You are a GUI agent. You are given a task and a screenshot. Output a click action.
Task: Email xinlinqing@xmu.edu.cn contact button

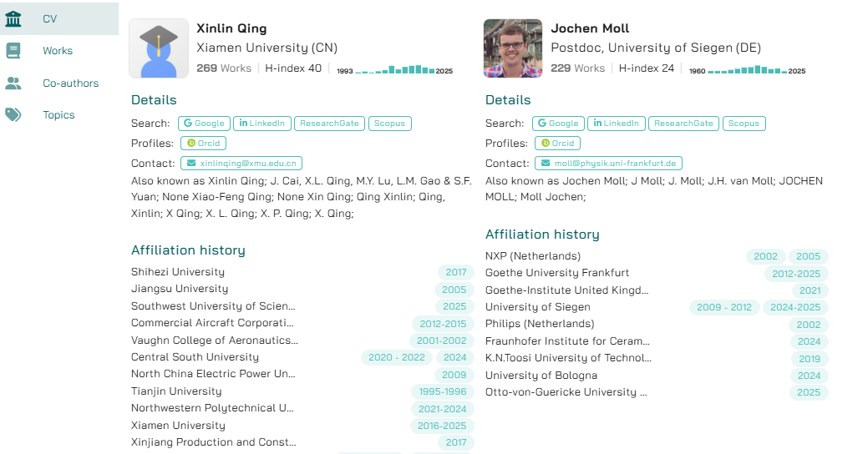(241, 164)
